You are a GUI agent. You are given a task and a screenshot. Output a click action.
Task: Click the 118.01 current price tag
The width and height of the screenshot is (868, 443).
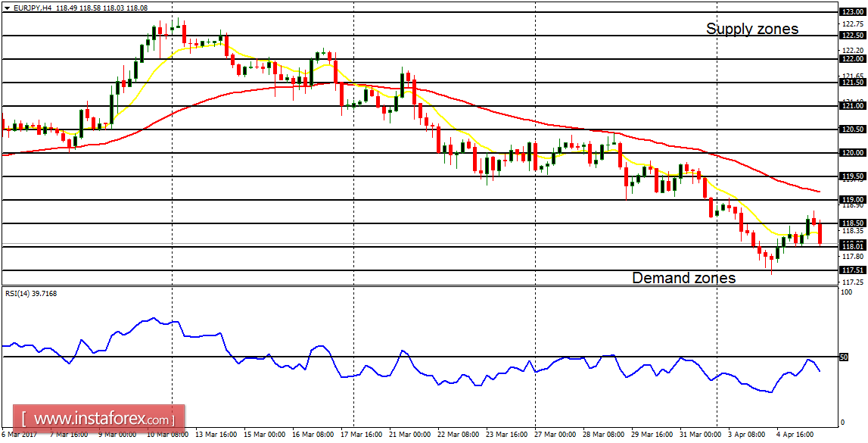854,245
